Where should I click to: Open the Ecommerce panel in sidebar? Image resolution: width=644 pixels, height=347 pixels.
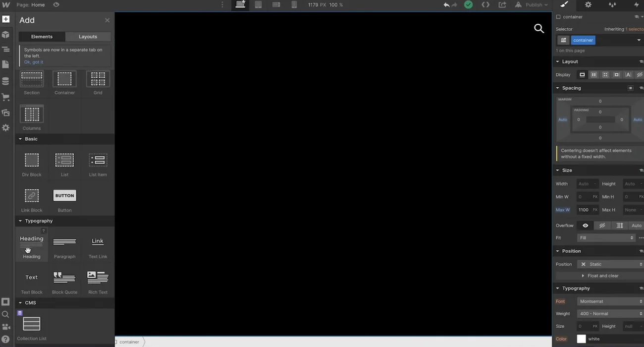[6, 98]
